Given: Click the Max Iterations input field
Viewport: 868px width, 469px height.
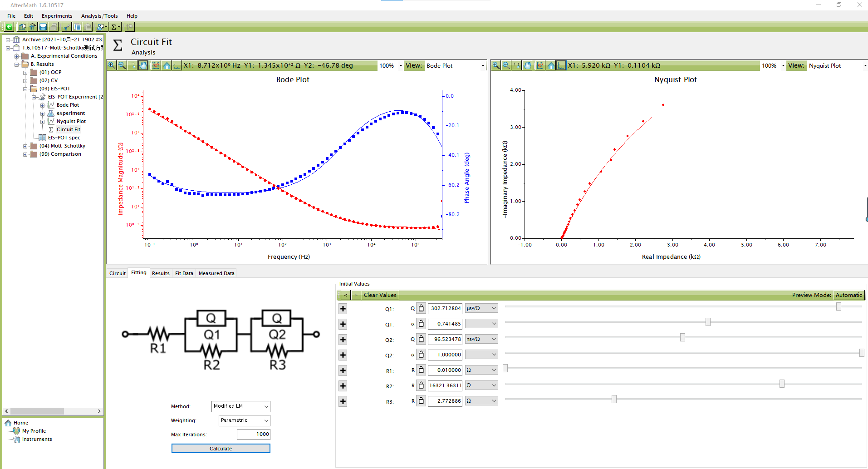Looking at the screenshot, I should point(253,434).
